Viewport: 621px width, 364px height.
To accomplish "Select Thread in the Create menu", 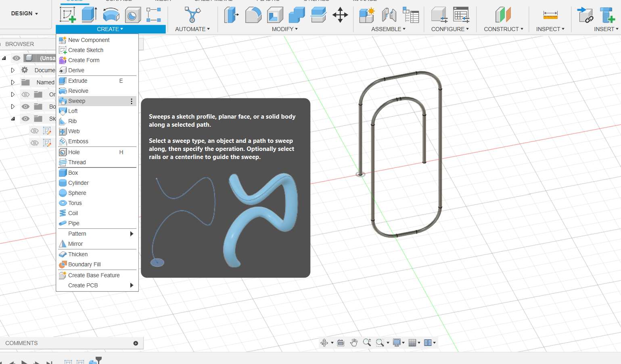I will coord(97,162).
